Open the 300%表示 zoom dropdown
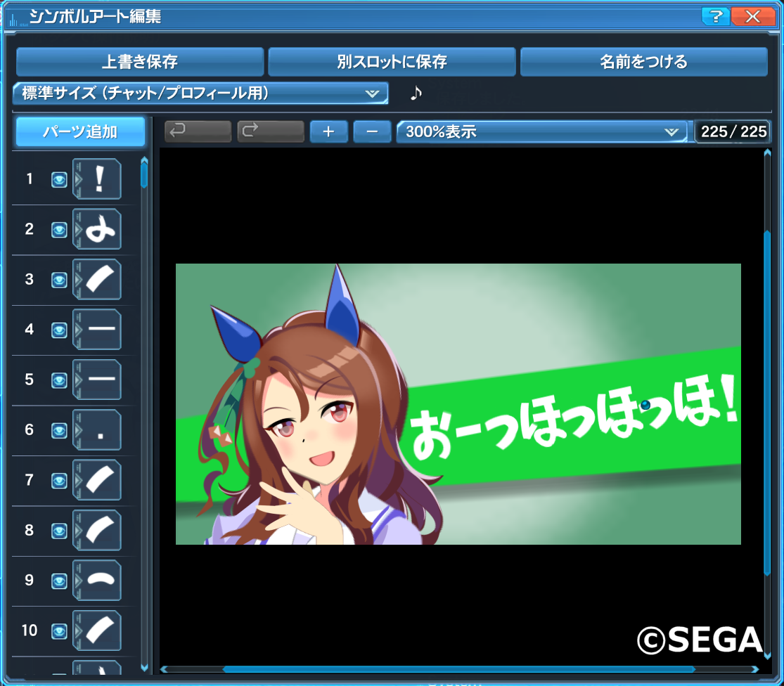Viewport: 784px width, 686px height. 541,131
